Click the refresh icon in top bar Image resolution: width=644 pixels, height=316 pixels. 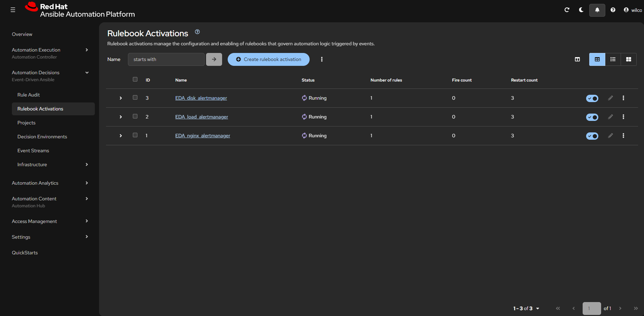coord(567,10)
